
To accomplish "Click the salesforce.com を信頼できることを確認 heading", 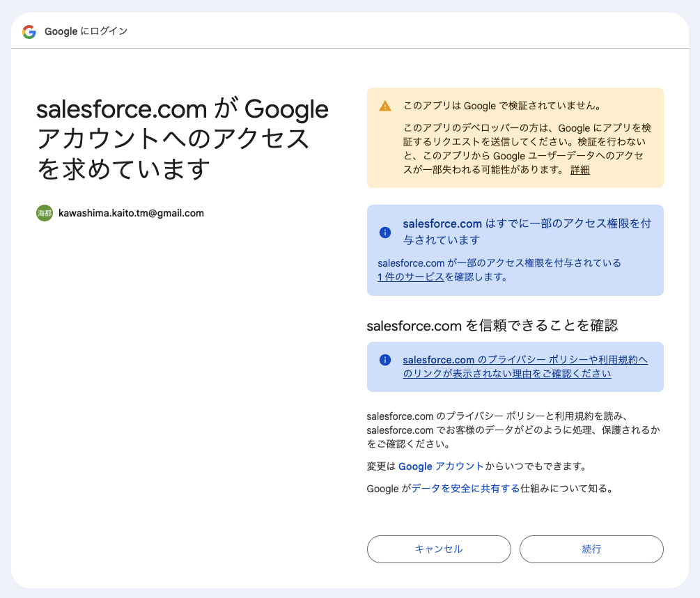I will [x=492, y=325].
